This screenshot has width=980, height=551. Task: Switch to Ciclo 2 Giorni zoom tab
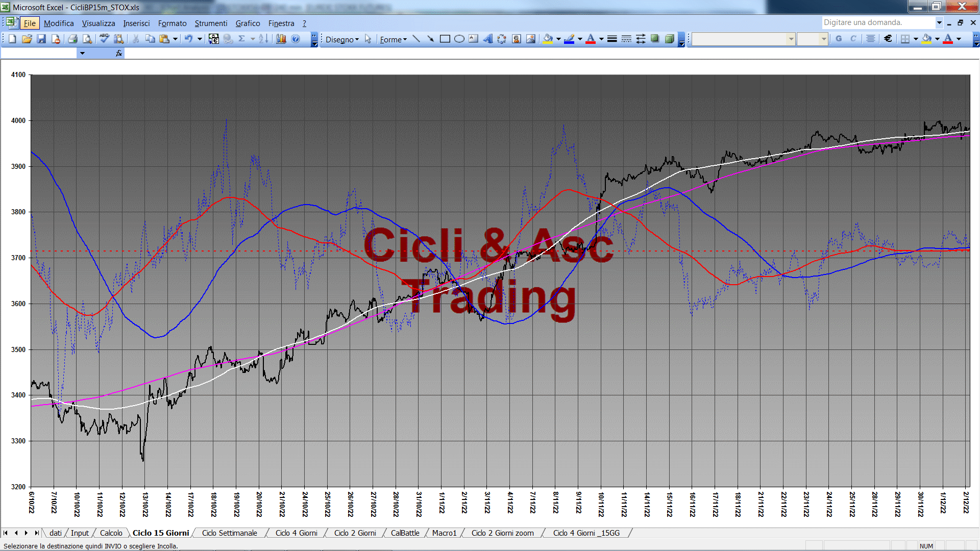coord(502,533)
